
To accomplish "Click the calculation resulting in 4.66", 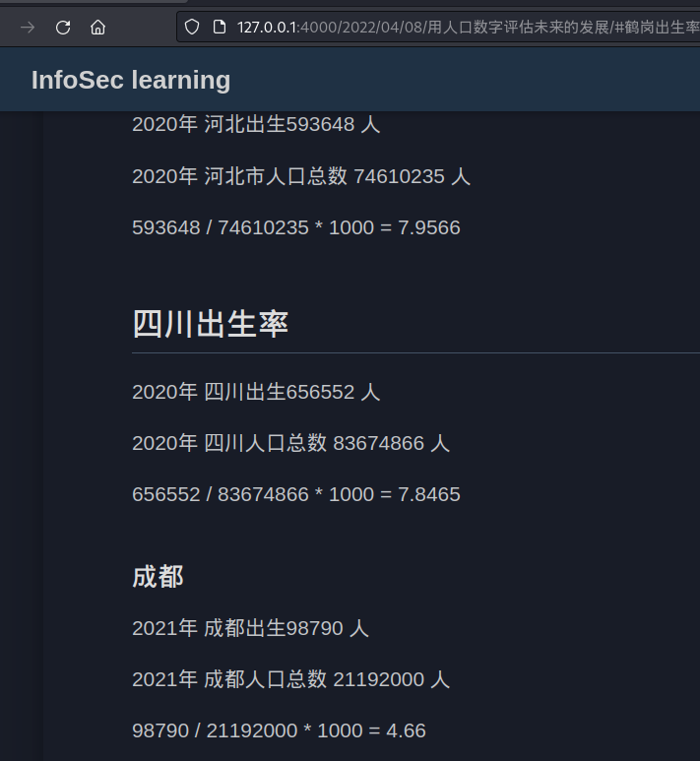I will 279,730.
